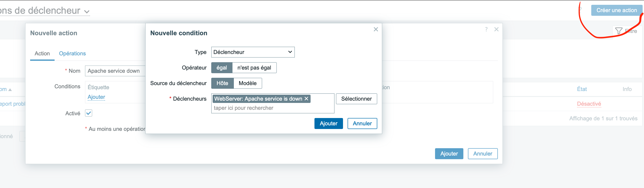Open the Type dropdown showing Déclencheur
Image resolution: width=644 pixels, height=188 pixels.
[x=253, y=52]
